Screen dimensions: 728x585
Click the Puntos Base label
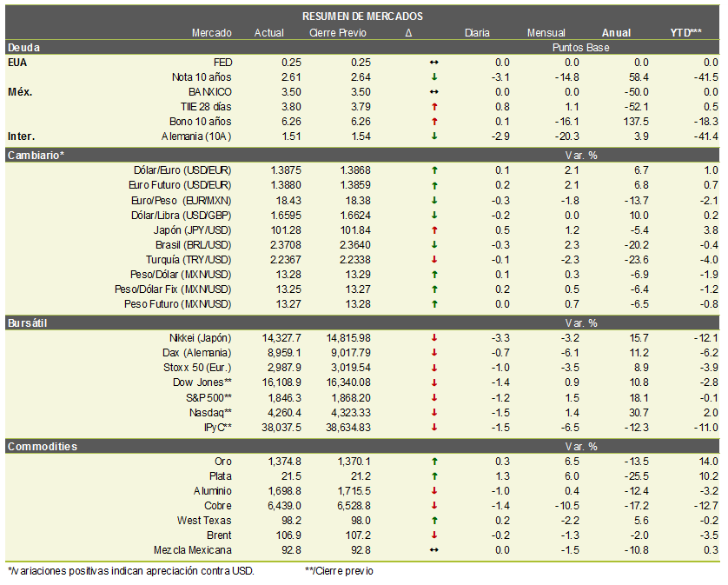[x=580, y=48]
